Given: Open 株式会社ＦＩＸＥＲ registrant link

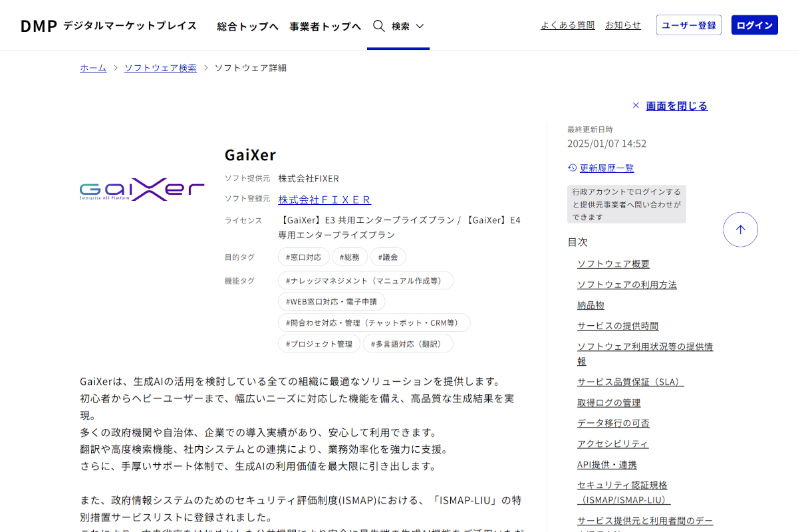Looking at the screenshot, I should pos(325,199).
